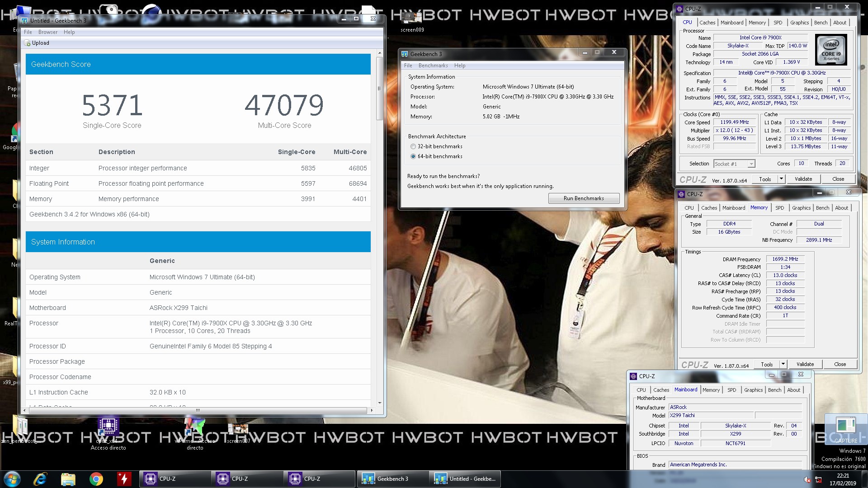Activate Untitled - Geekbench taskbar button
The height and width of the screenshot is (488, 868).
click(x=465, y=479)
